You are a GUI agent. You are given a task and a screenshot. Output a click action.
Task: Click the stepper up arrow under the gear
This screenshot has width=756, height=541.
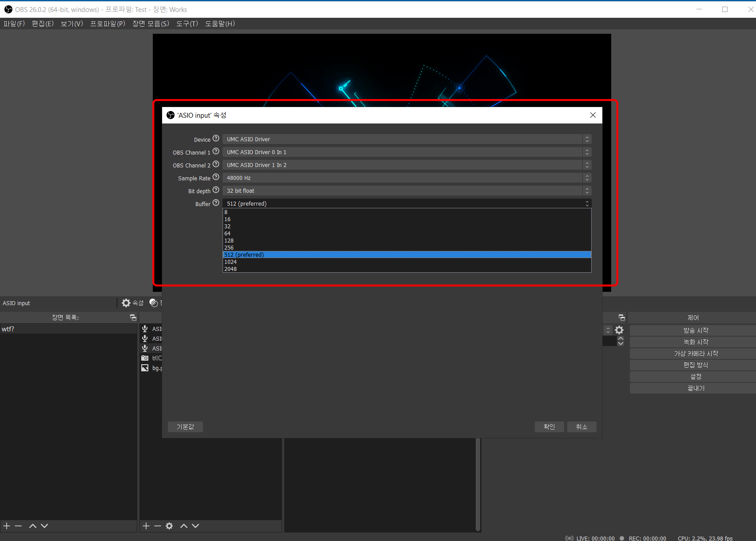(x=621, y=339)
